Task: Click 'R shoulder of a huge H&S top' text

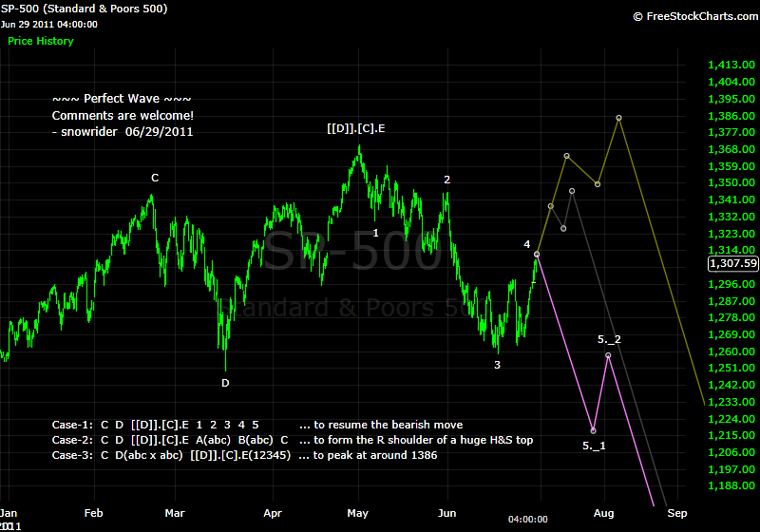Action: point(455,440)
